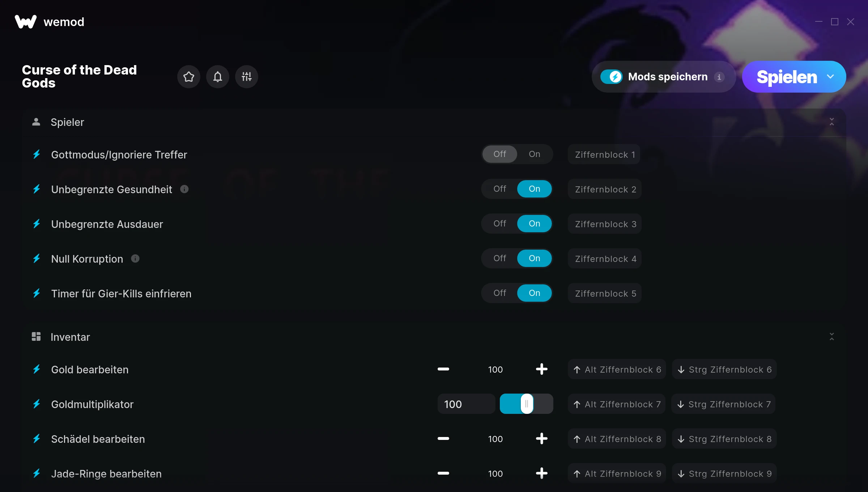Decrease Schädel bearbeiten with minus icon
This screenshot has height=492, width=868.
coord(443,438)
